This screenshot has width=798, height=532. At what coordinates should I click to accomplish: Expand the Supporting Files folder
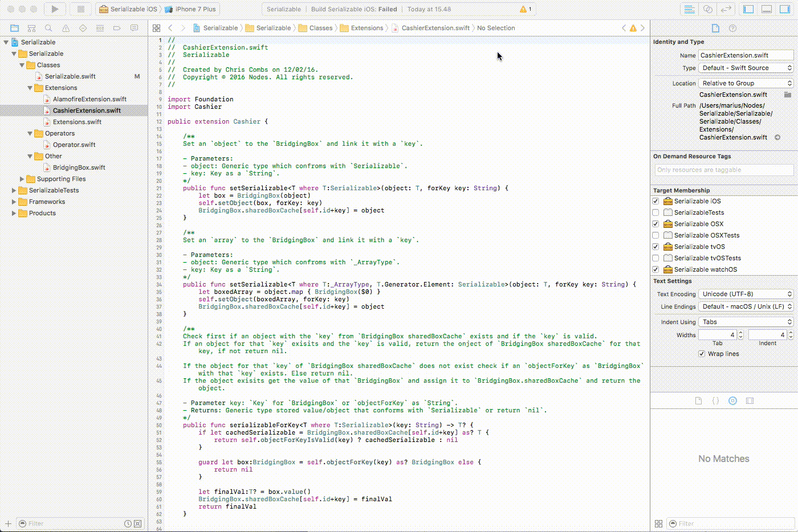22,179
